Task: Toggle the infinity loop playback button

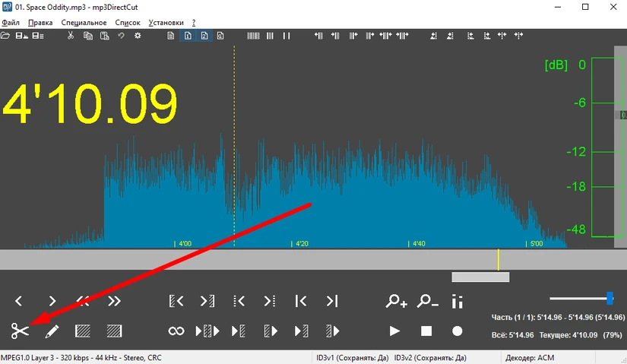Action: pos(176,331)
